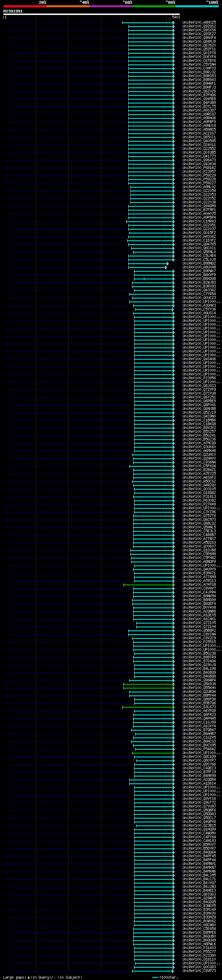Click hit UniRef100_C8VIN4
This screenshot has width=222, height=980.
(x=199, y=634)
